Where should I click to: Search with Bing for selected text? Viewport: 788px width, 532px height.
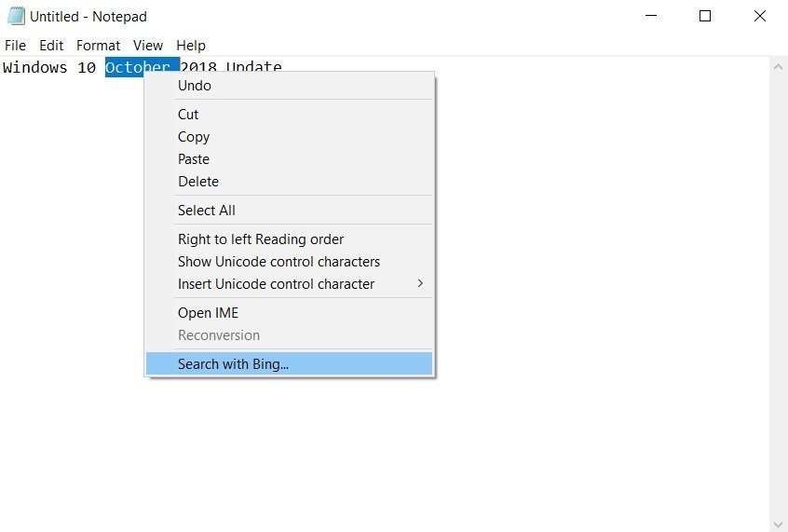point(234,364)
